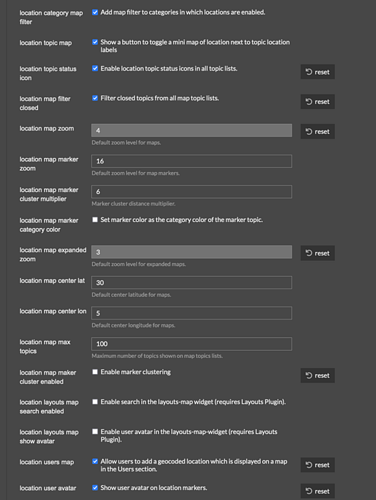Edit map center lat field
Viewport: 376px width, 500px height.
click(192, 283)
